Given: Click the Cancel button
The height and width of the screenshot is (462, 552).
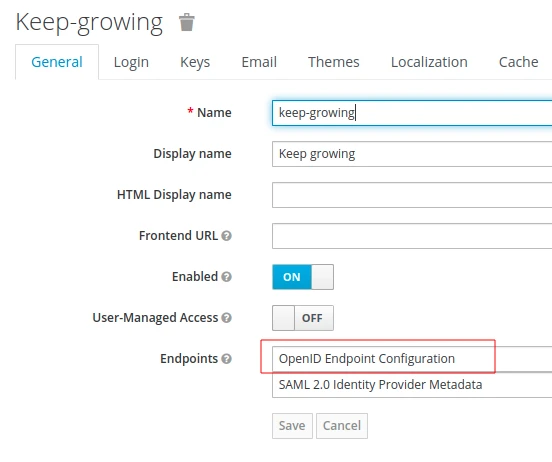Looking at the screenshot, I should click(x=342, y=426).
